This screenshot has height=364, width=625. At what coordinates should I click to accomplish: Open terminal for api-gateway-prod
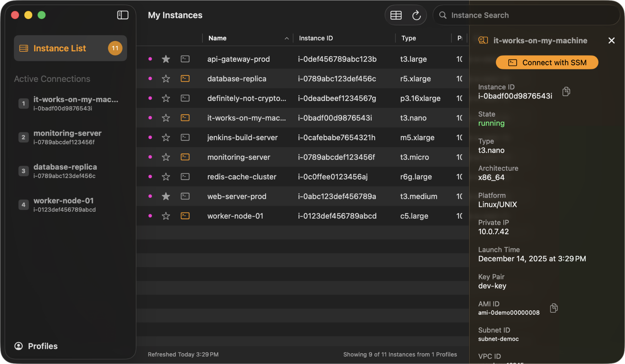(185, 59)
